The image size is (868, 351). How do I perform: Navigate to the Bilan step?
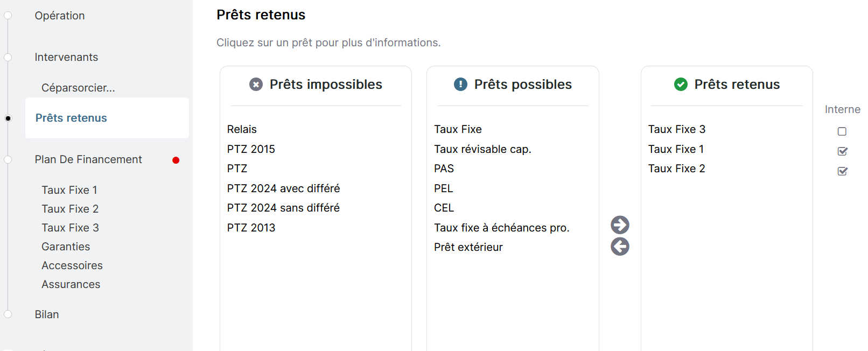coord(47,314)
